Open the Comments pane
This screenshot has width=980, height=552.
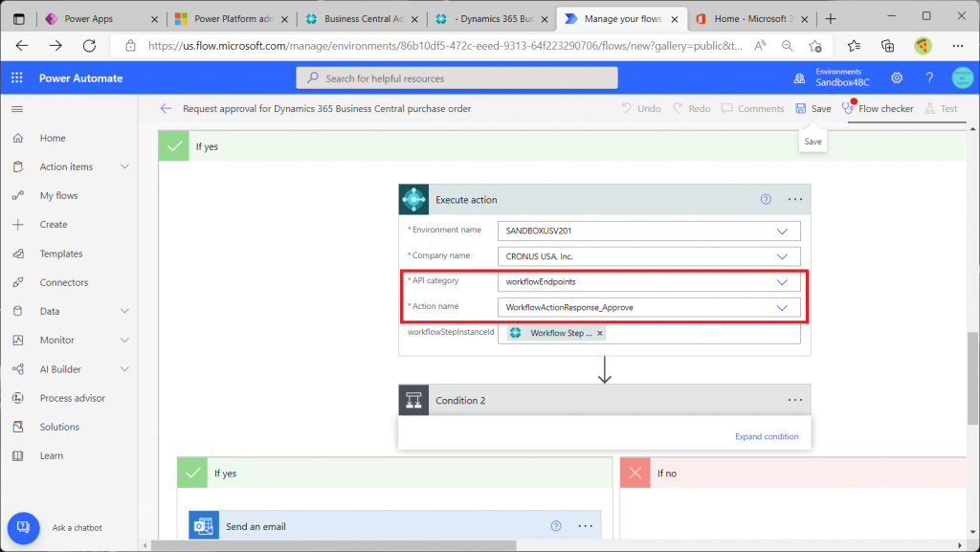[752, 109]
